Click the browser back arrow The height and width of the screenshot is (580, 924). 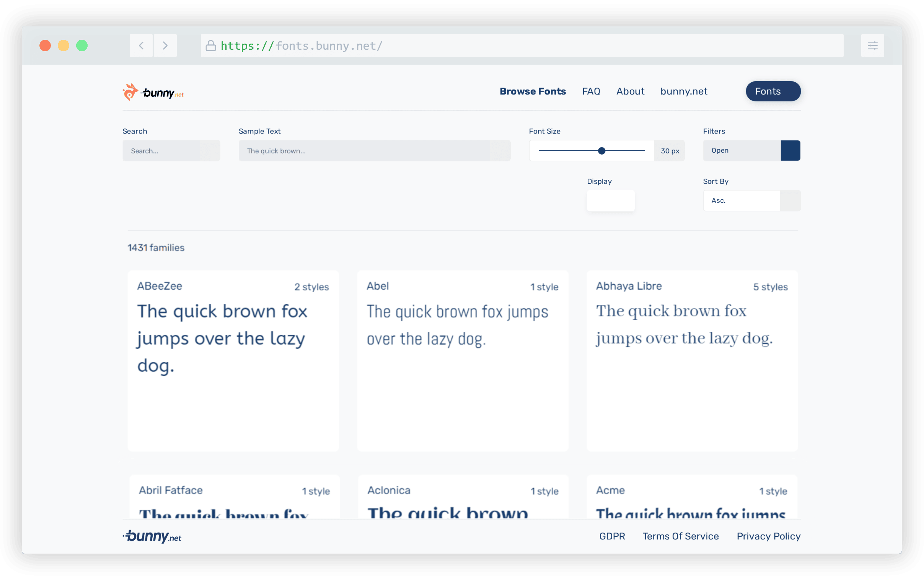141,45
